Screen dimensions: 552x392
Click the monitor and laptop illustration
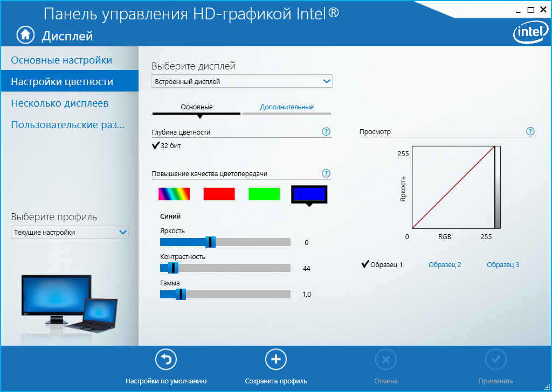tap(70, 304)
